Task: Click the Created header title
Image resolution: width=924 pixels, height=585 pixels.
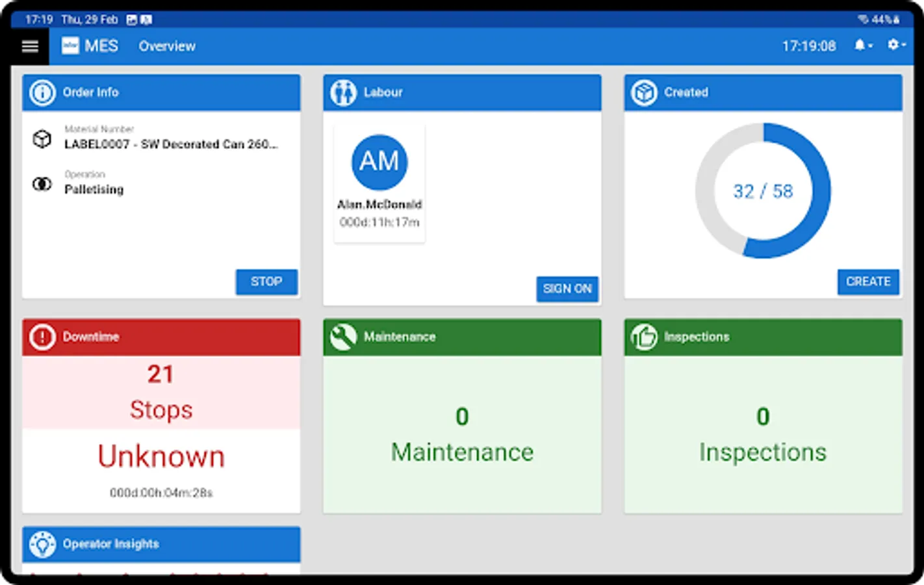Action: pyautogui.click(x=686, y=92)
